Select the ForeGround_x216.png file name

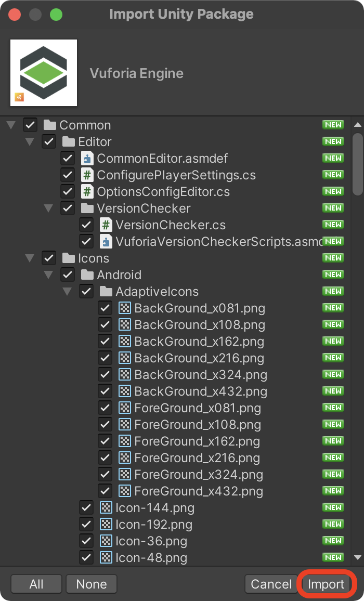pos(197,458)
